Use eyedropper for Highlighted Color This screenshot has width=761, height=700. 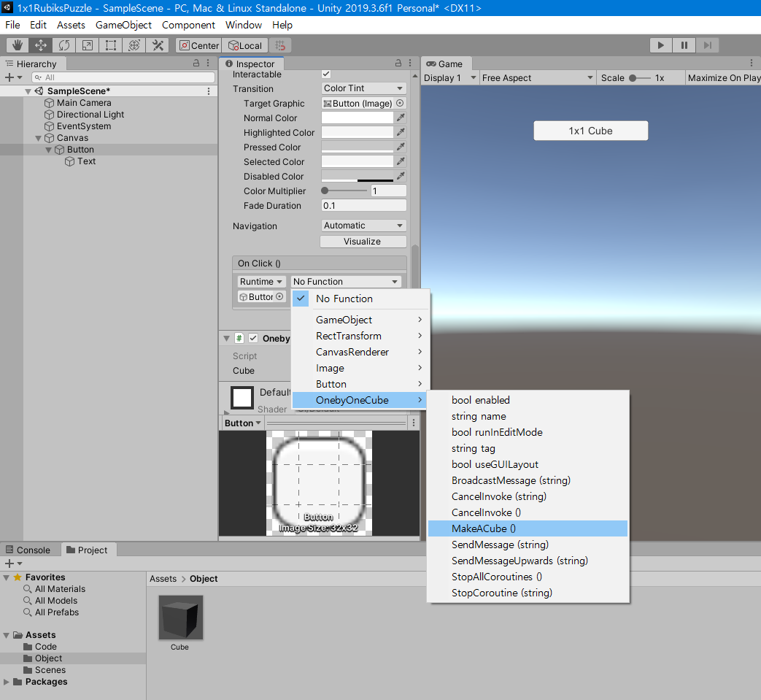pyautogui.click(x=401, y=132)
